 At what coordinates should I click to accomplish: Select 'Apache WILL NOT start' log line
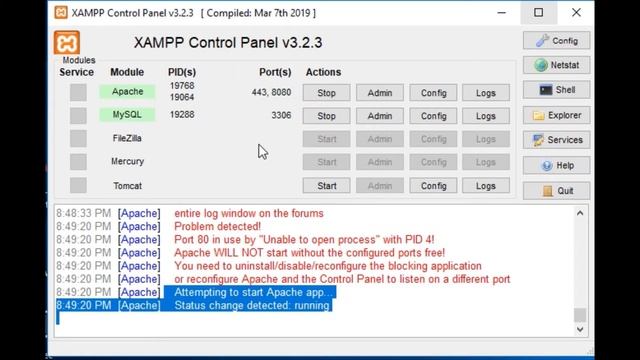point(309,253)
